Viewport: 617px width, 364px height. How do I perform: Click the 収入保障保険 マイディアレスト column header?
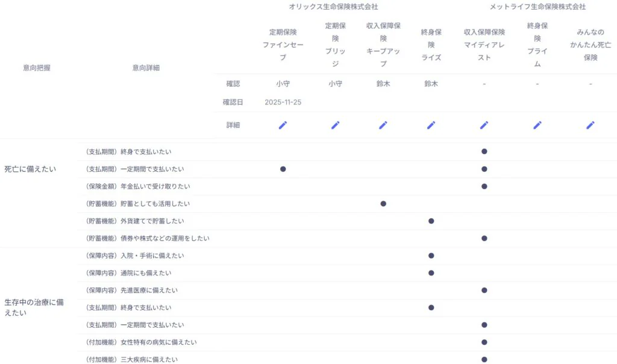point(484,45)
